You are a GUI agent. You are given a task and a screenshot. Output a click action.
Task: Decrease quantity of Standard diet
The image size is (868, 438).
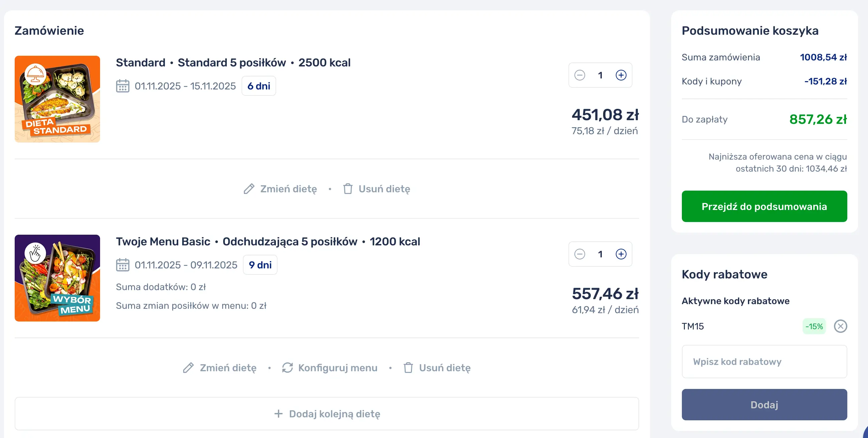pos(579,75)
